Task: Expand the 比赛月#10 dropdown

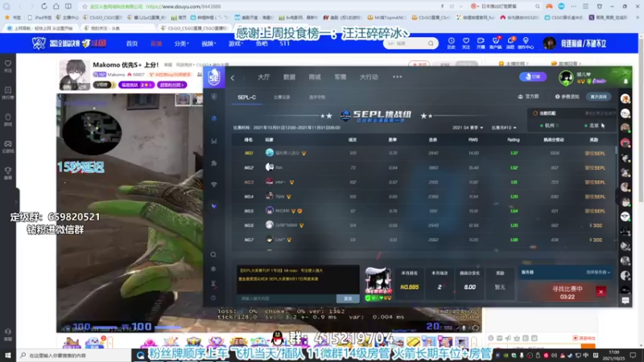Action: pyautogui.click(x=504, y=128)
